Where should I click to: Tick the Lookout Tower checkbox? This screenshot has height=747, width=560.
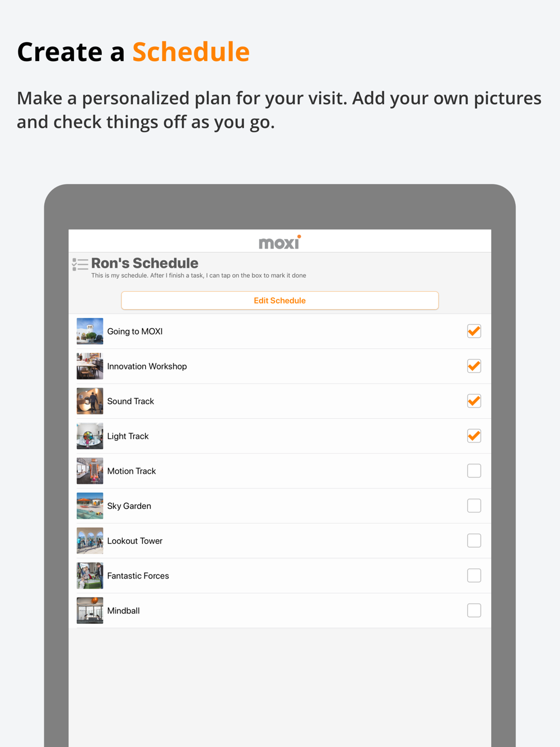click(x=474, y=540)
